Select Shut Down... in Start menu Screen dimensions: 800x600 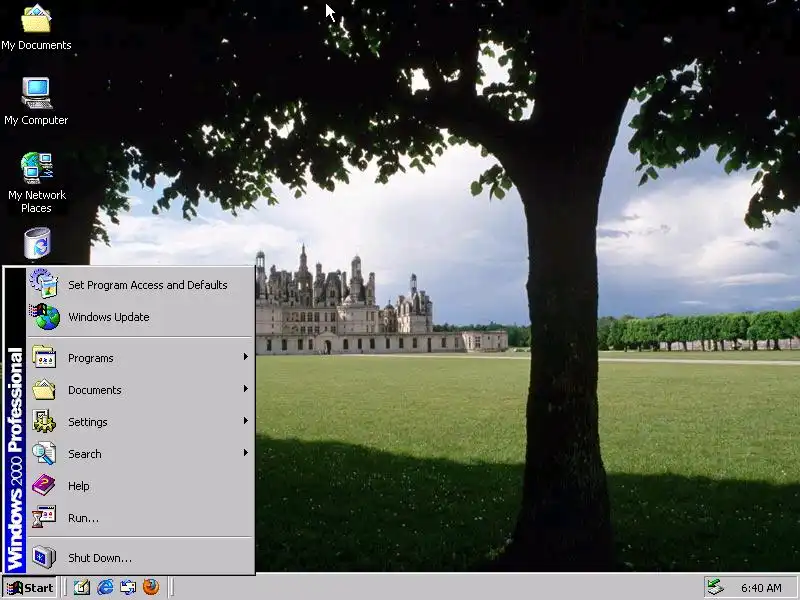(140, 558)
